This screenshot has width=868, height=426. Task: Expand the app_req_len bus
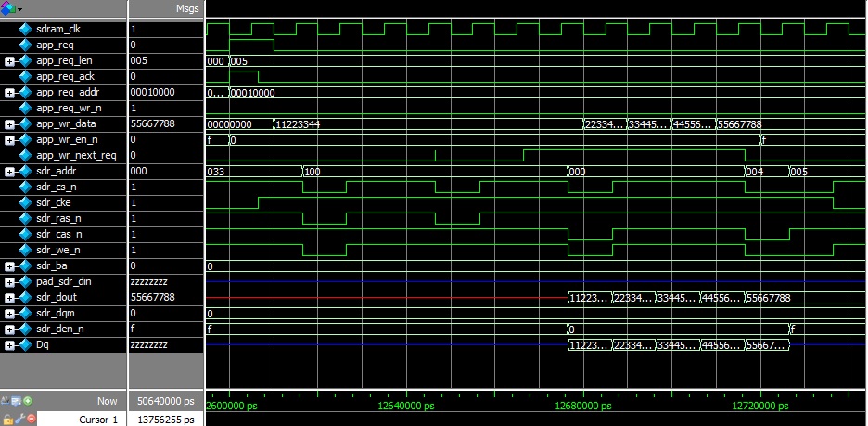(x=9, y=60)
